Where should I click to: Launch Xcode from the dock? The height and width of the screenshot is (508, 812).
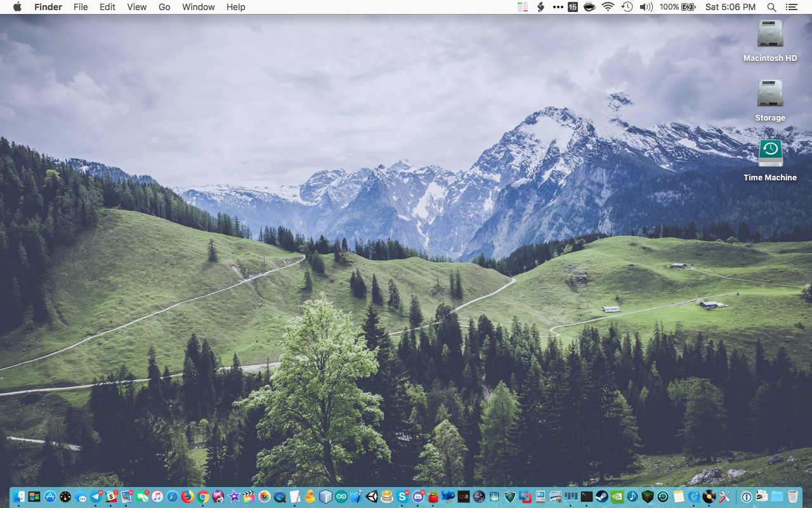[x=357, y=497]
